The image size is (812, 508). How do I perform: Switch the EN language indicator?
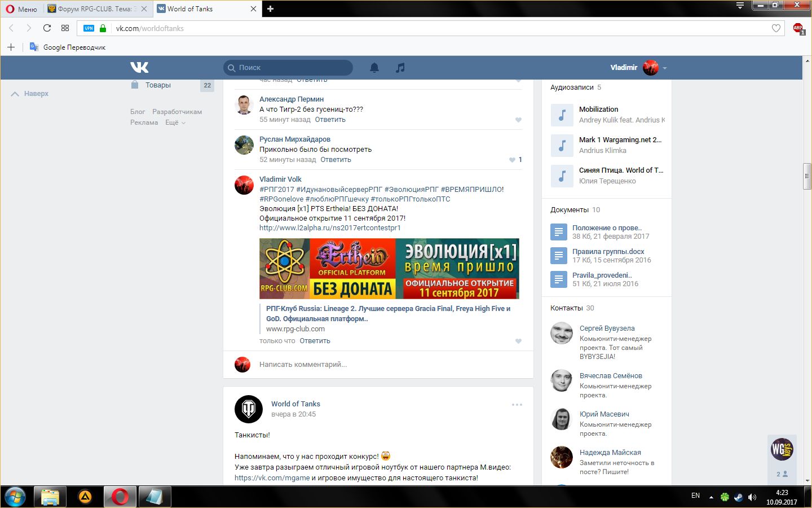coord(695,496)
